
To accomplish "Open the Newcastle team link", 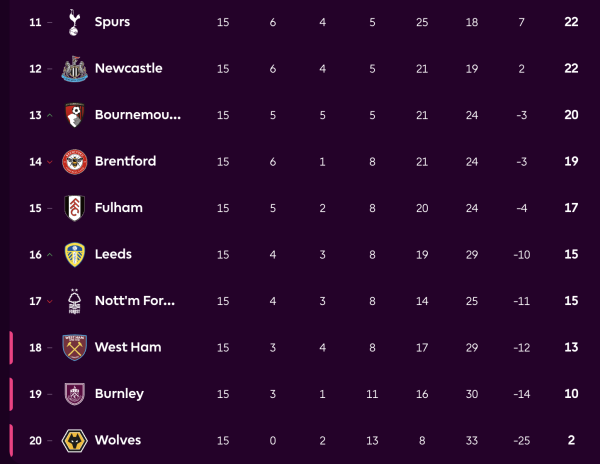I will (x=128, y=69).
